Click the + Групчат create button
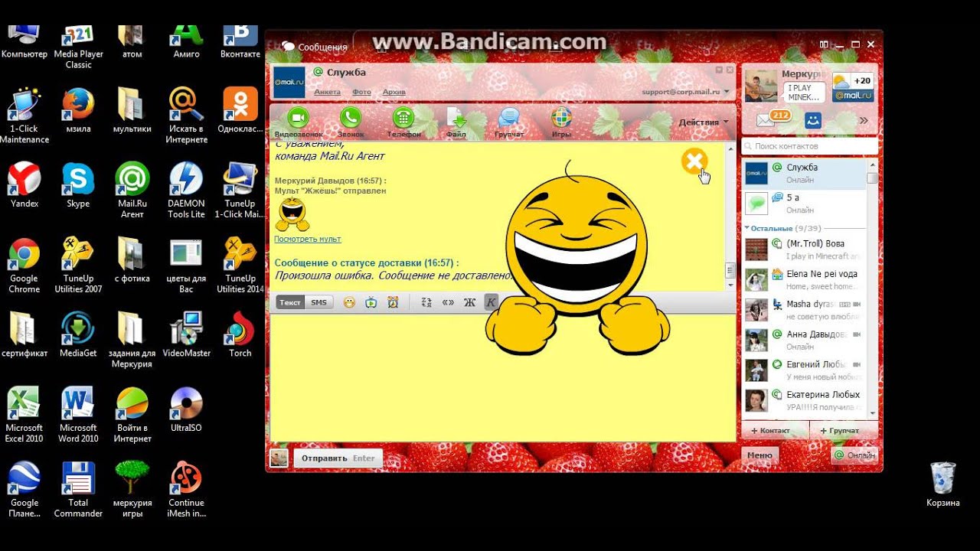This screenshot has height=551, width=980. 844,431
